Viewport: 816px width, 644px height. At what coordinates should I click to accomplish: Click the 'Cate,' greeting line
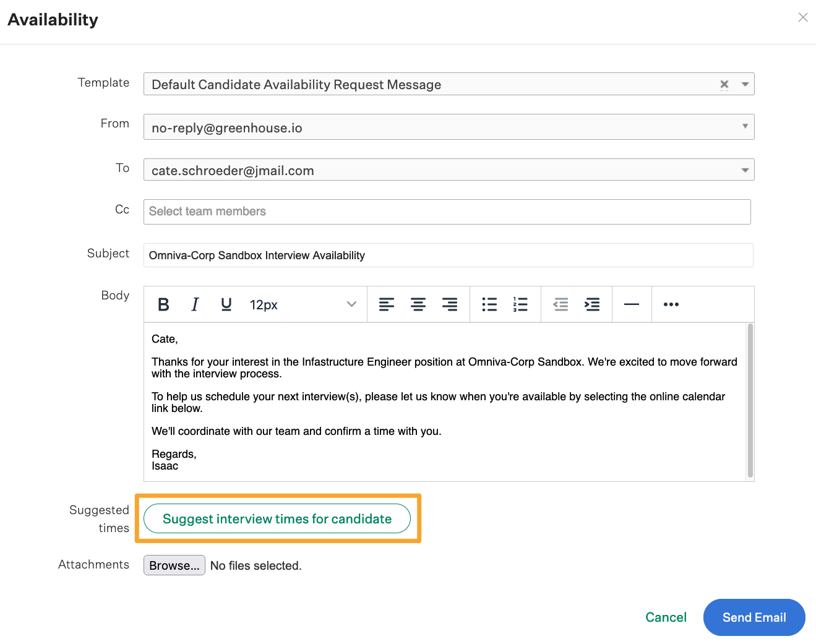[x=165, y=339]
